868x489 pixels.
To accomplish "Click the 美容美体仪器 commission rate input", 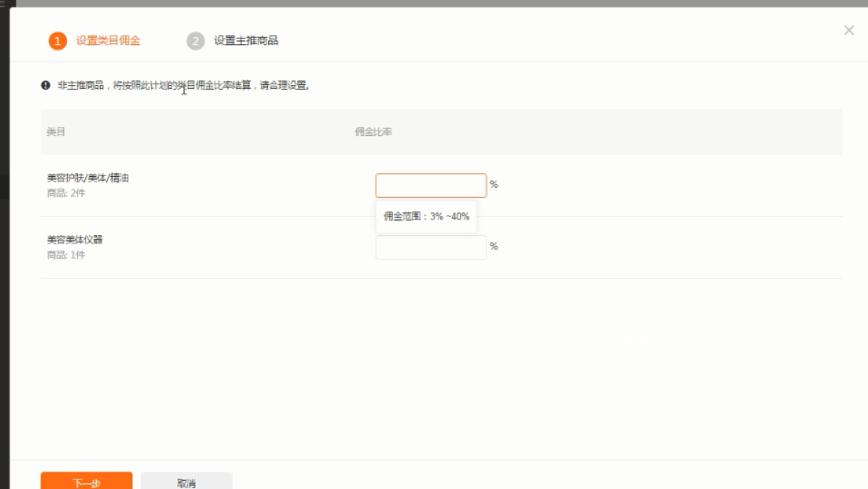I will (430, 247).
